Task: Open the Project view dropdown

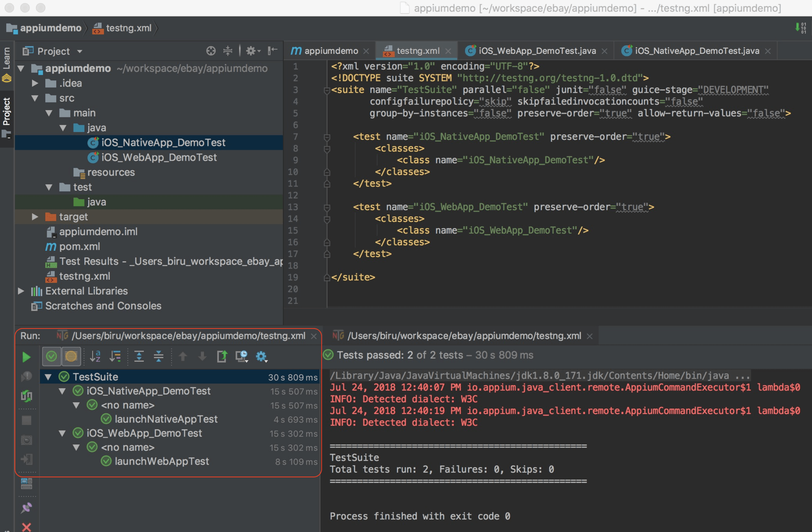Action: 80,52
